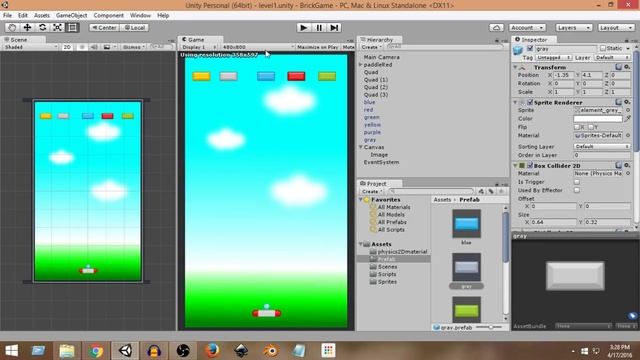Select the Rect Transform tool
Screen dimensions: 640x360
click(73, 27)
